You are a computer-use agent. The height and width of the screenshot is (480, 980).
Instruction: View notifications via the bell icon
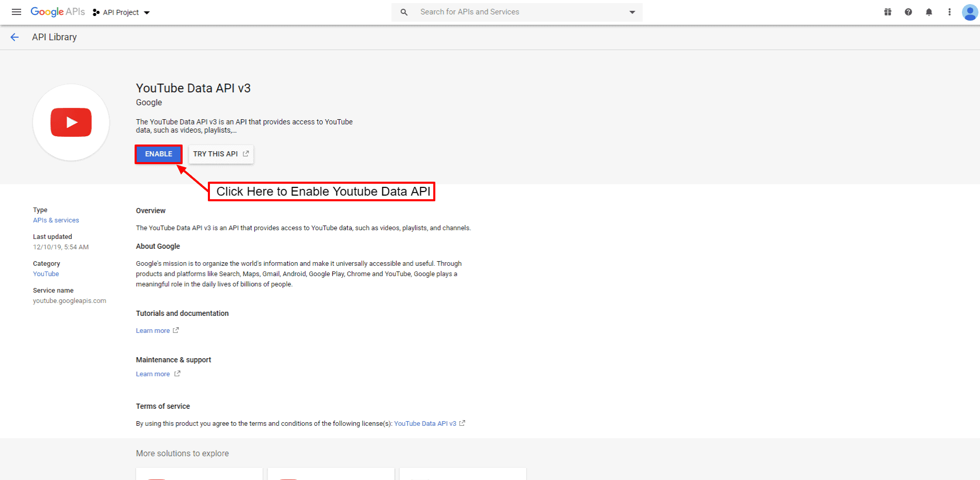tap(929, 12)
